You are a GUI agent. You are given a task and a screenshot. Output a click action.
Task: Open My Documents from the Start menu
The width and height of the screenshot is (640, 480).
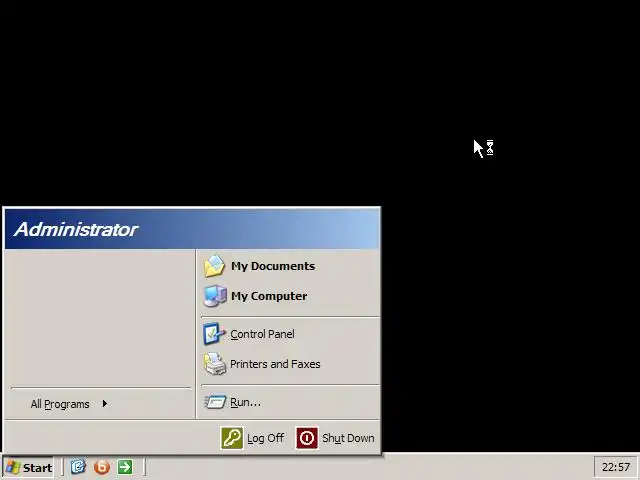coord(289,266)
